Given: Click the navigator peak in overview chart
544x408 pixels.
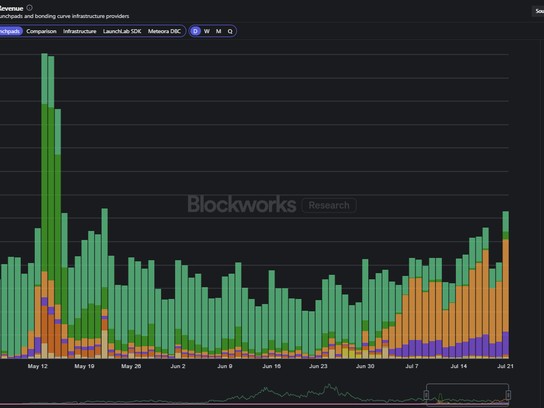Looking at the screenshot, I should [x=328, y=386].
